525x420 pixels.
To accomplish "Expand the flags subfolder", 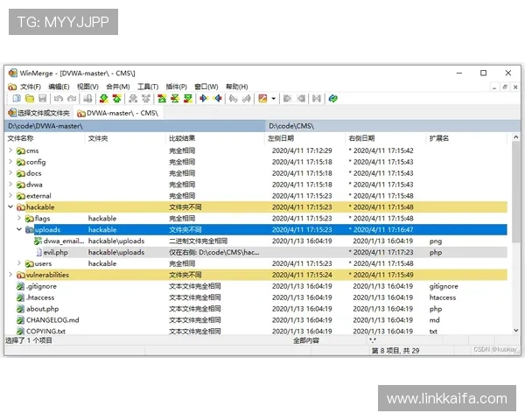I will tap(19, 219).
